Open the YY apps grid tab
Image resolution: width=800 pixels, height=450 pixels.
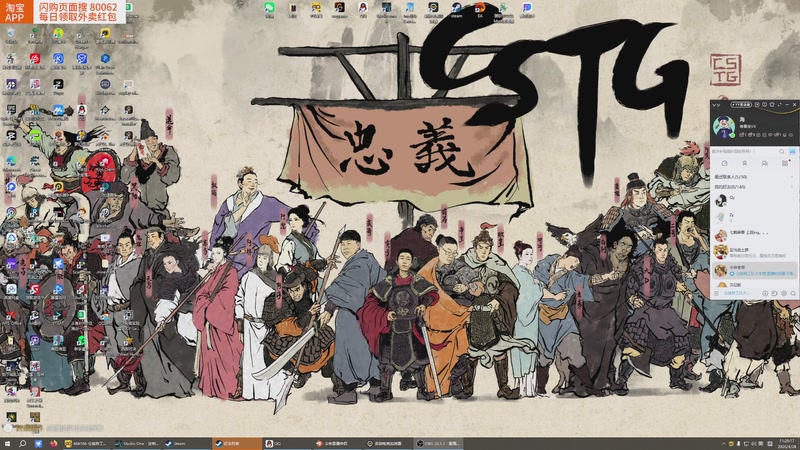(x=785, y=163)
